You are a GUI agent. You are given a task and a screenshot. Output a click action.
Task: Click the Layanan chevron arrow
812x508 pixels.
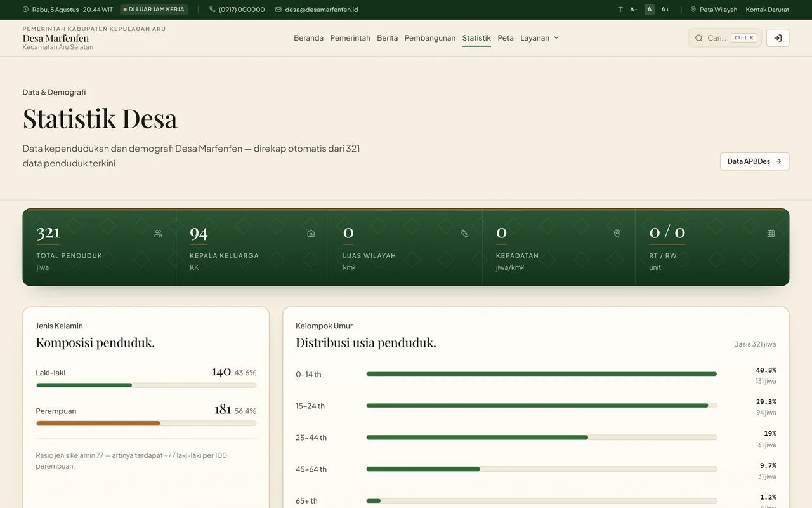pyautogui.click(x=556, y=38)
